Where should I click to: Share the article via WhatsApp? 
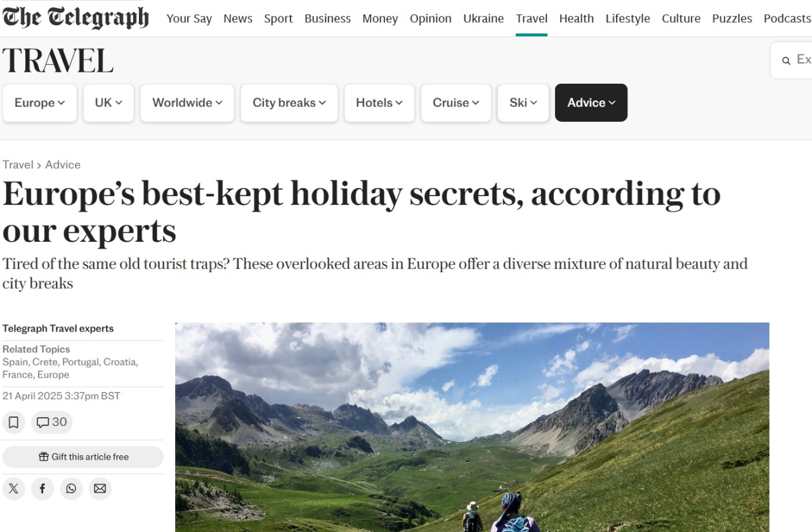(x=71, y=489)
